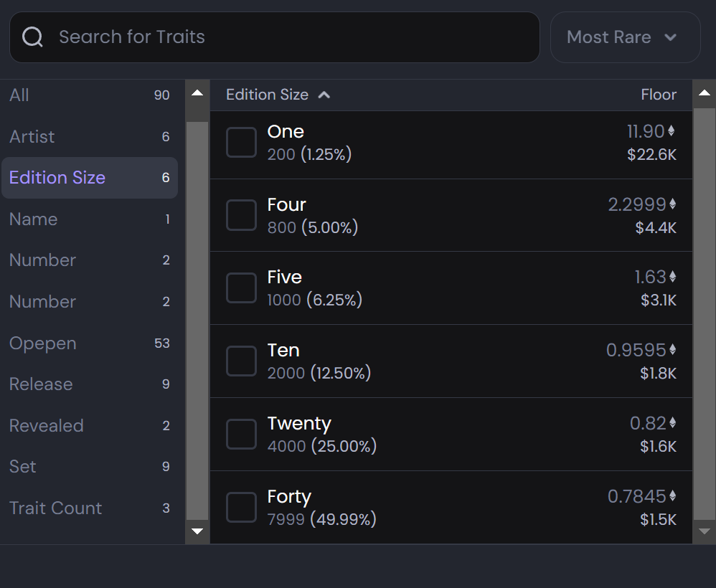Click the down arrow of the category list scrollbar
This screenshot has height=588, width=716.
tap(197, 531)
